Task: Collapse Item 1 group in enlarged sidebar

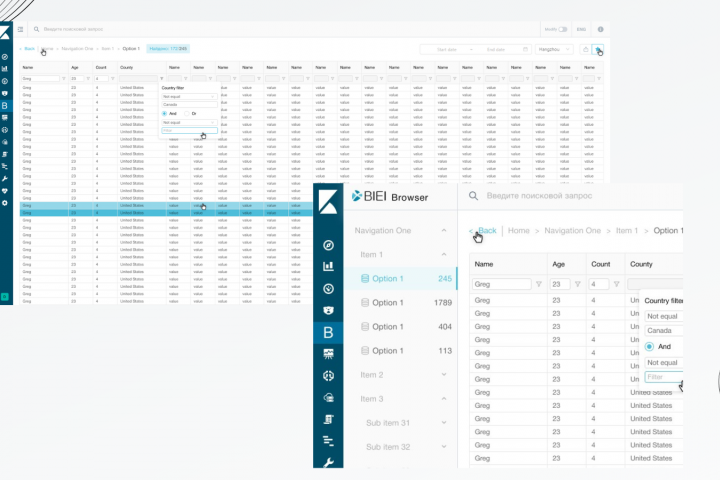Action: (444, 254)
